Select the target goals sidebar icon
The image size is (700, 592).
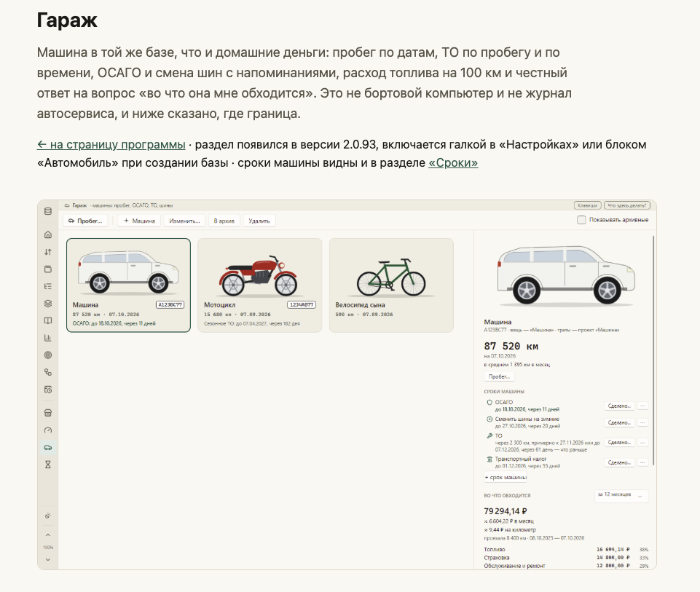click(x=48, y=355)
